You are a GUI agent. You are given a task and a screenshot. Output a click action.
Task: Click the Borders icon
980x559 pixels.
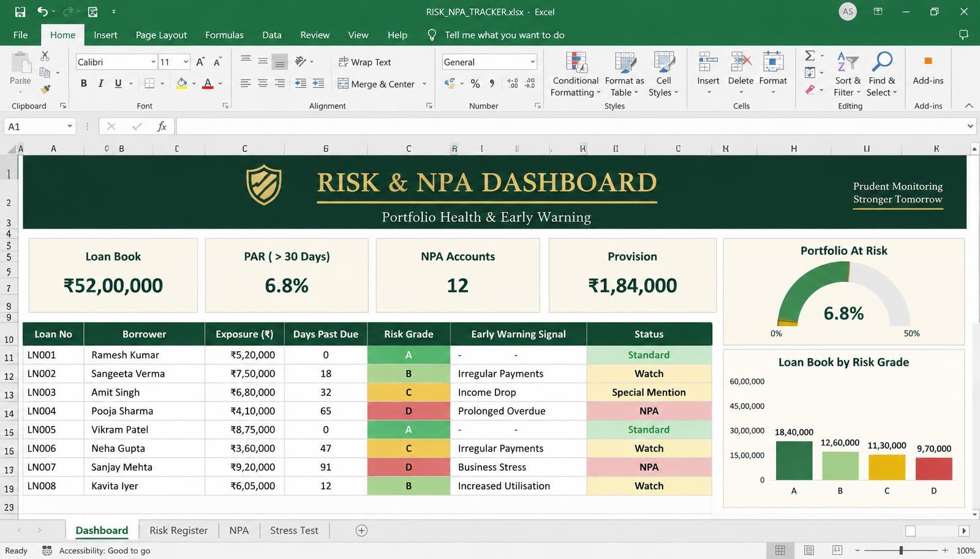pyautogui.click(x=149, y=83)
